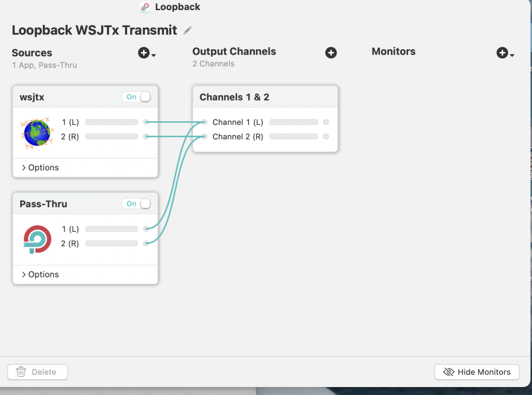Click the wsjtx globe app icon
Screen dimensions: 532x395
point(37,132)
